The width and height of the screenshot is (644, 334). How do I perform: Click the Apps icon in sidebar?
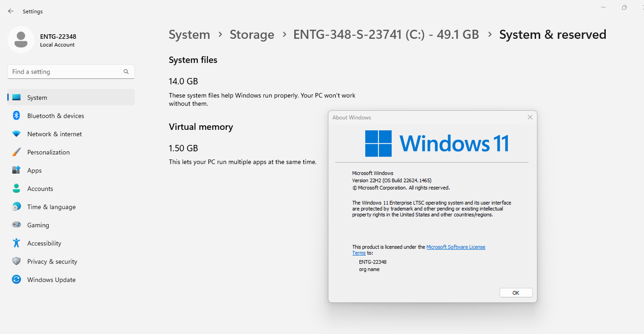coord(17,171)
